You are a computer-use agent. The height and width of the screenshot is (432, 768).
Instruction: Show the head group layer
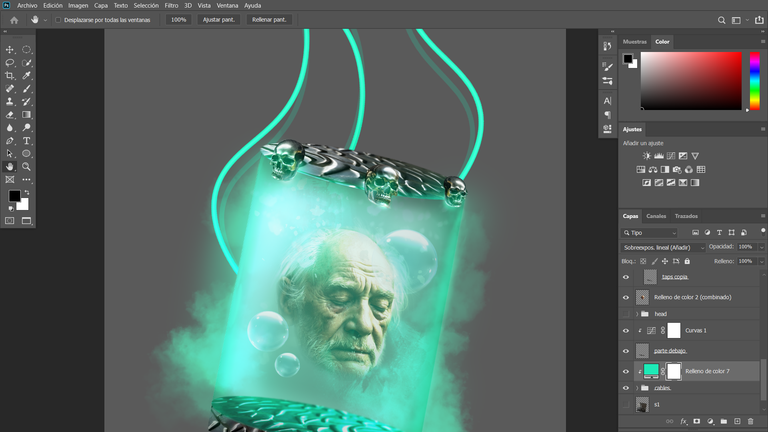[626, 314]
